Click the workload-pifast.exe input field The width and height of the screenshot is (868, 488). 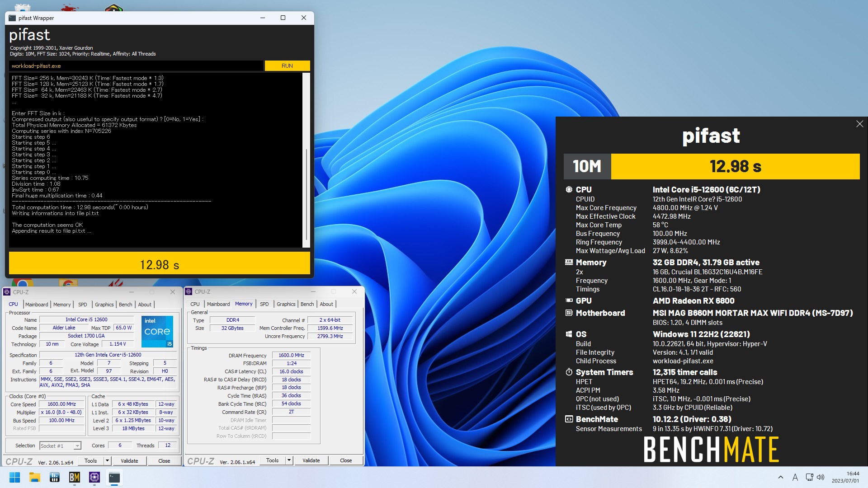click(x=136, y=66)
